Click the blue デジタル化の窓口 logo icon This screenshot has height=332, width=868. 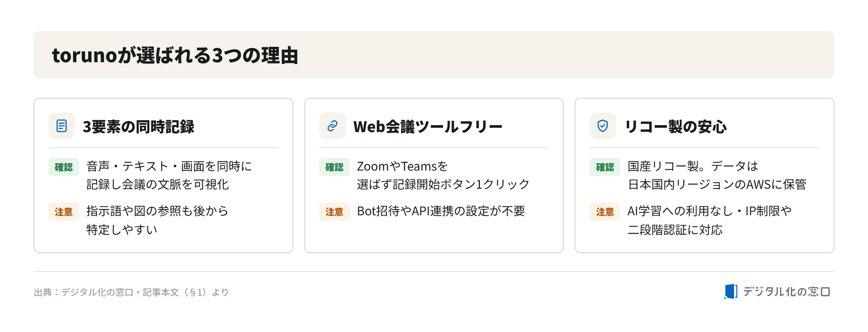[x=730, y=291]
